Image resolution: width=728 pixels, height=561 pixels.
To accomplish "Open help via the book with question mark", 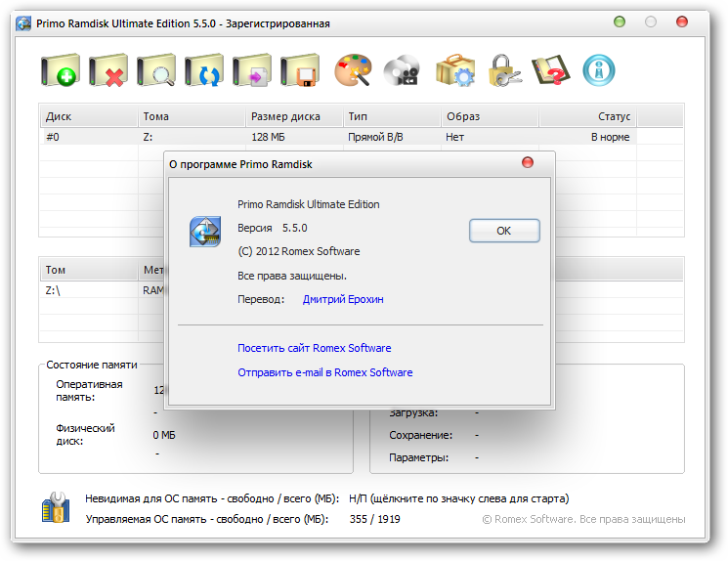I will (551, 70).
